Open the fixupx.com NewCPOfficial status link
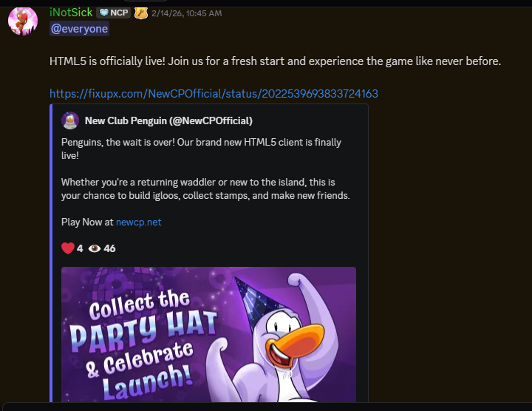532x411 pixels. coord(214,94)
